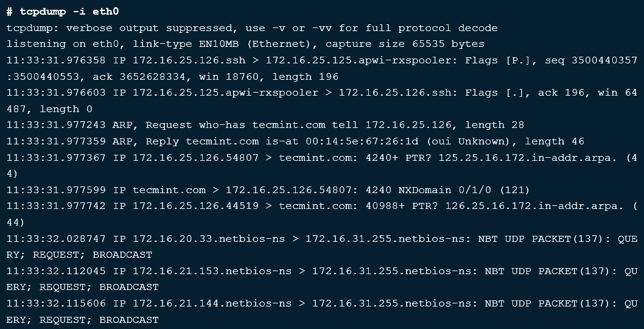Click the MAC address 00:14:5e:67:26:1d
Image resolution: width=644 pixels, height=329 pixels.
(362, 141)
